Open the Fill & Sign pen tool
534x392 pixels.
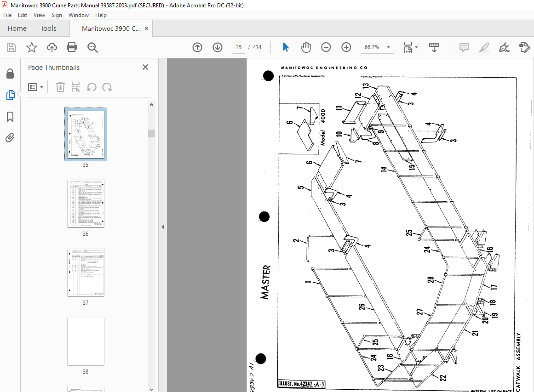coord(504,47)
